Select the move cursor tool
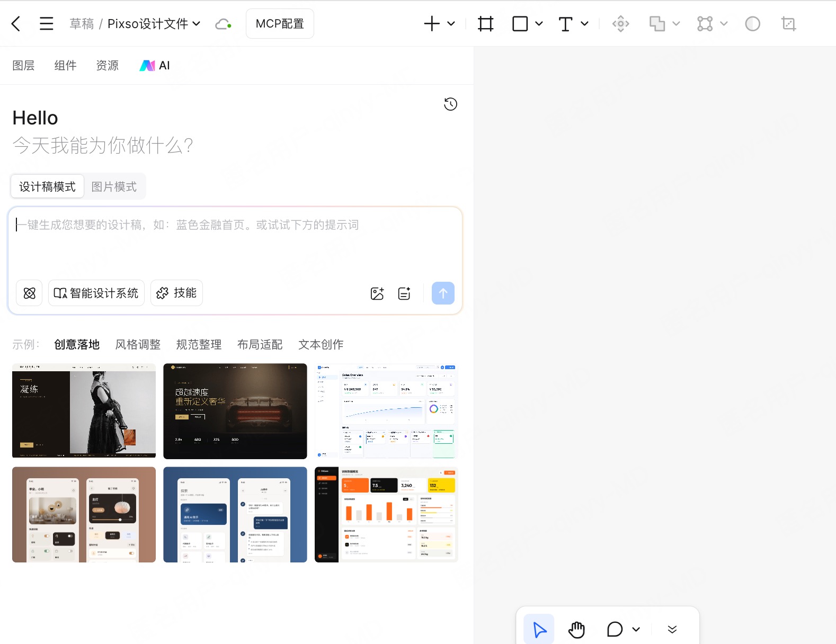Viewport: 836px width, 644px height. [539, 630]
